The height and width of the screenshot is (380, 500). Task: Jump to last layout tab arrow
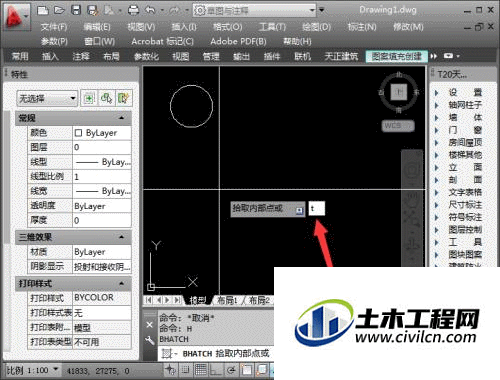[178, 300]
